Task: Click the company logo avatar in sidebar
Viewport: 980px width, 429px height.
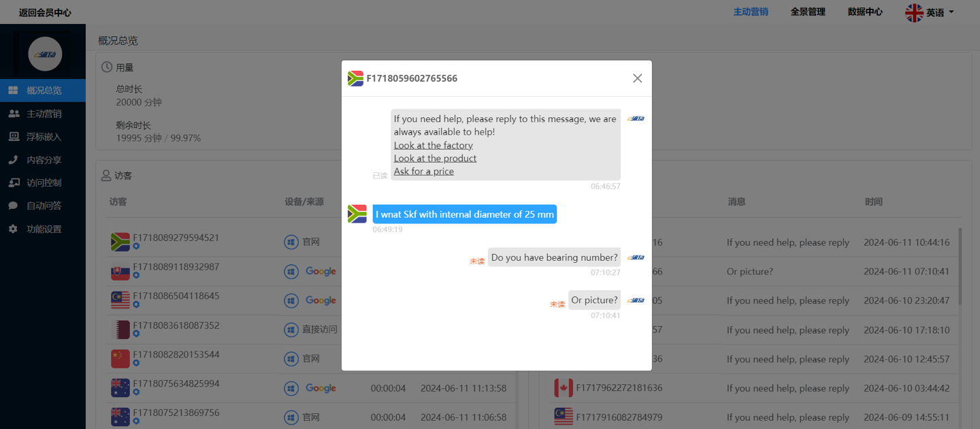Action: pos(45,54)
